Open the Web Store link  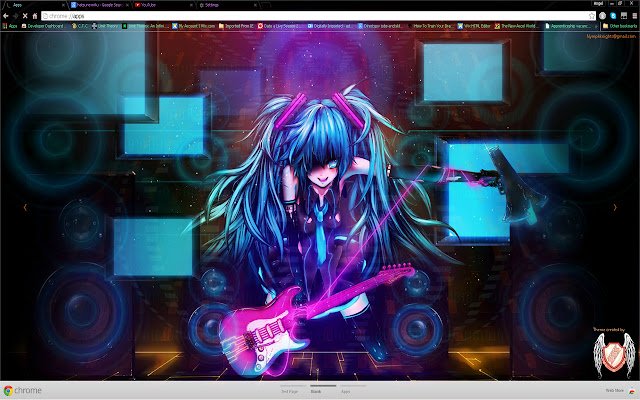pos(614,391)
